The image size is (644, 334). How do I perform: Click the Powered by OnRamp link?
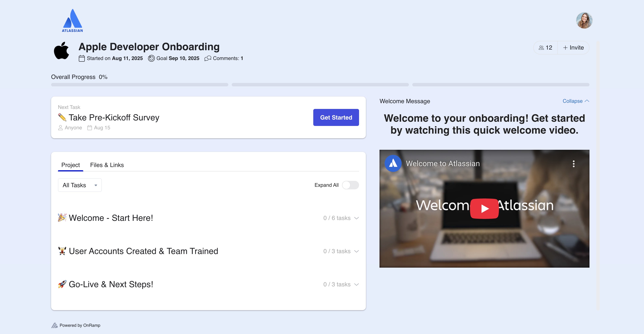coord(76,325)
